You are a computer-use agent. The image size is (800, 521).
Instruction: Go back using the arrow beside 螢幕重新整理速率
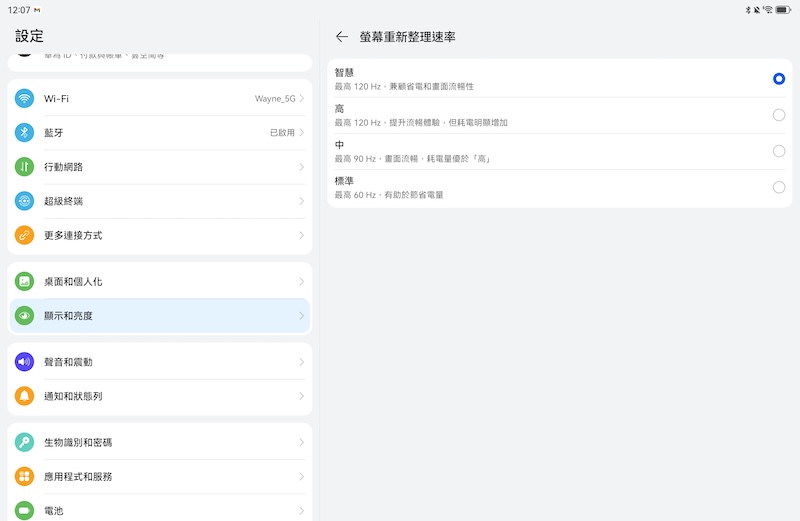tap(342, 37)
